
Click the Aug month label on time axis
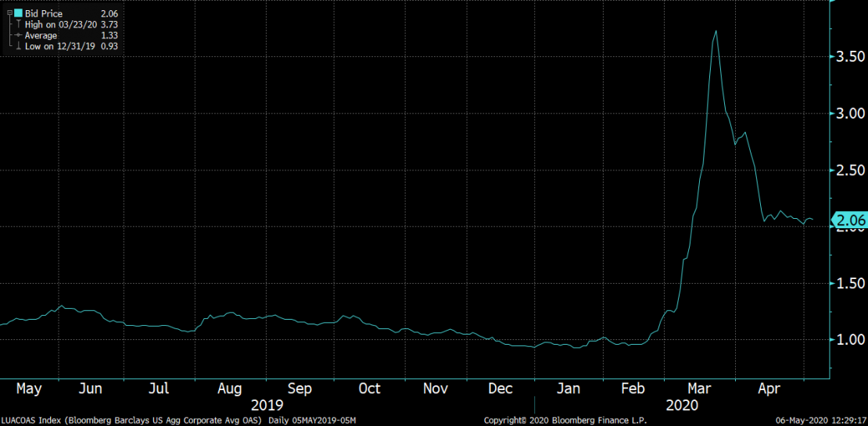click(230, 388)
